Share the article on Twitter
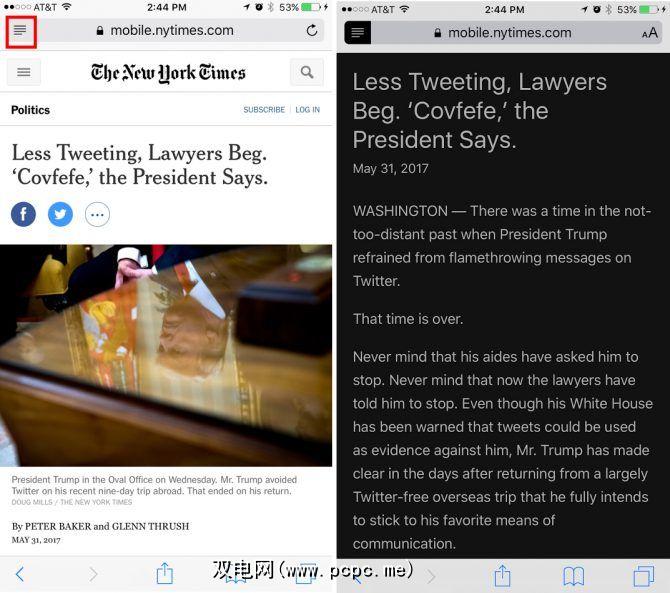Screen dimensions: 670x593 click(60, 214)
